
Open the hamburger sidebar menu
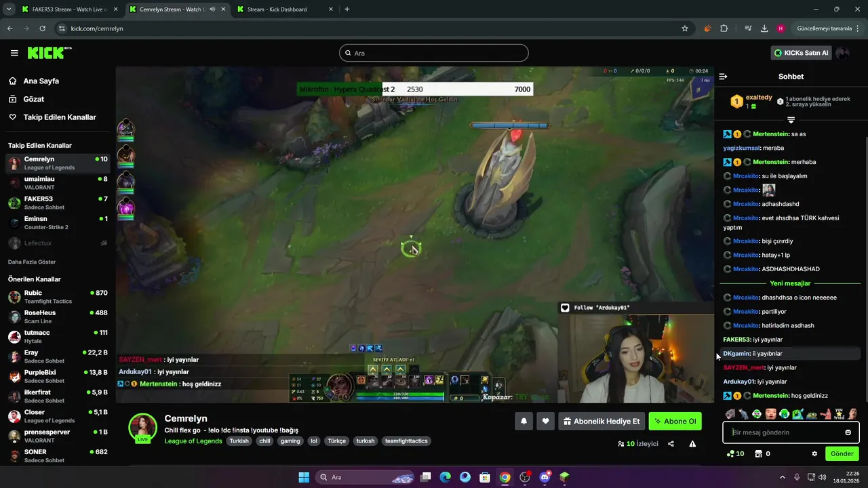coord(14,53)
